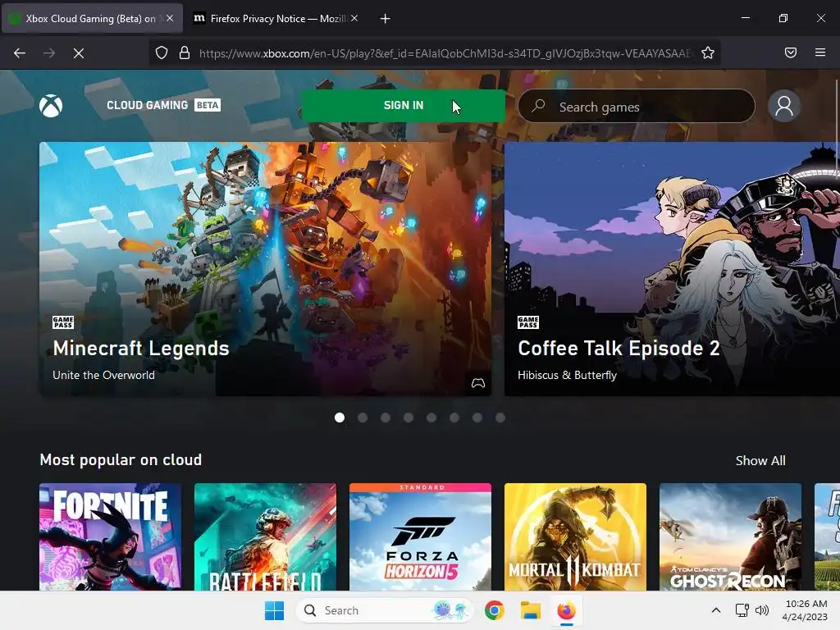Open the network status tray icon
Image resolution: width=840 pixels, height=630 pixels.
pos(742,610)
